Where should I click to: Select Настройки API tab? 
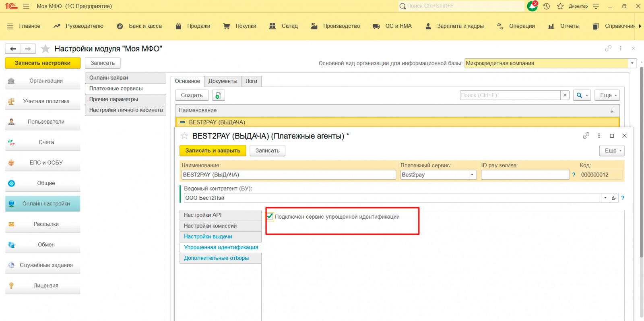click(221, 215)
